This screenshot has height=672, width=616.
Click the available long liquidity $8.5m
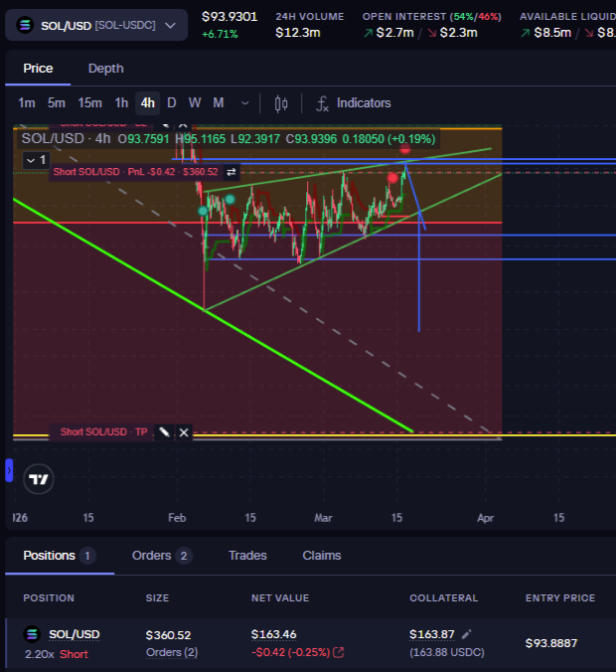pos(552,33)
